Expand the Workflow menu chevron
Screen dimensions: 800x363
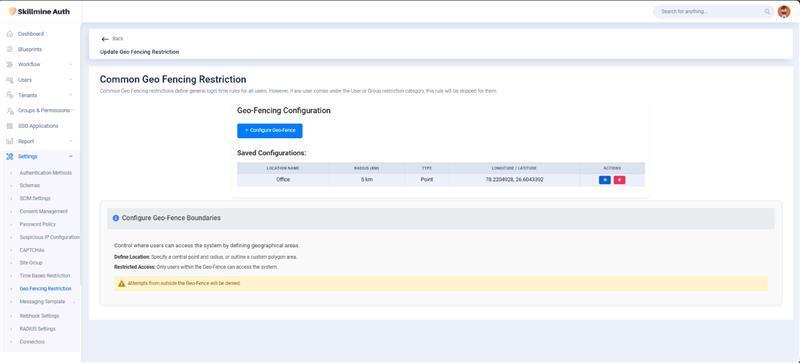click(70, 65)
